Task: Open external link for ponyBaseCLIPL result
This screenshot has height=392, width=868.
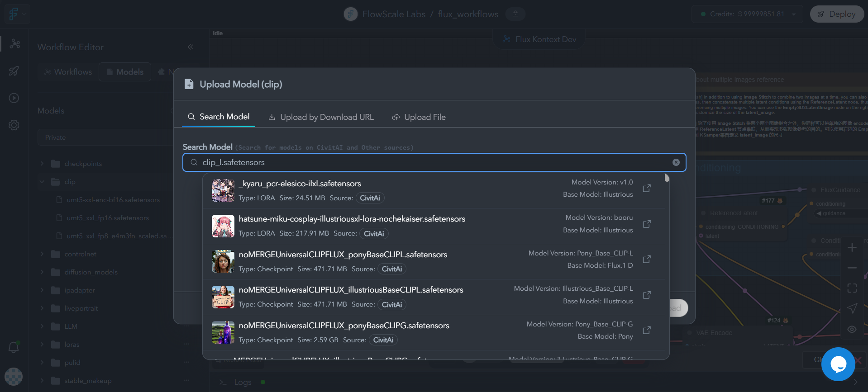Action: point(647,259)
